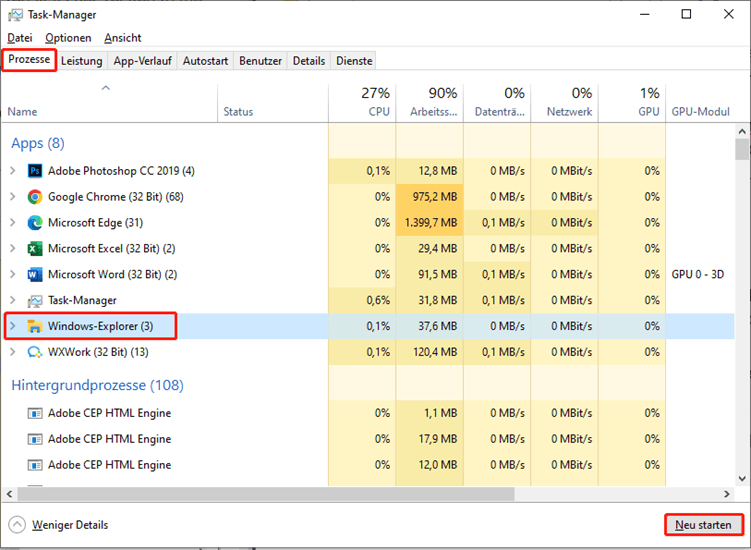Sort by the Status column header
Viewport: 751px width, 550px height.
click(x=273, y=103)
